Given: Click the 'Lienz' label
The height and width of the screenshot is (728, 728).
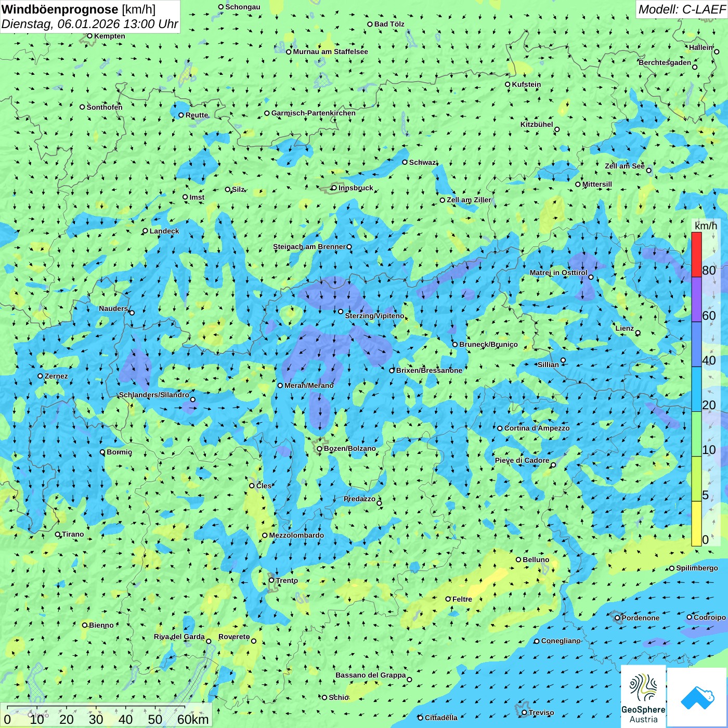Looking at the screenshot, I should tap(625, 328).
